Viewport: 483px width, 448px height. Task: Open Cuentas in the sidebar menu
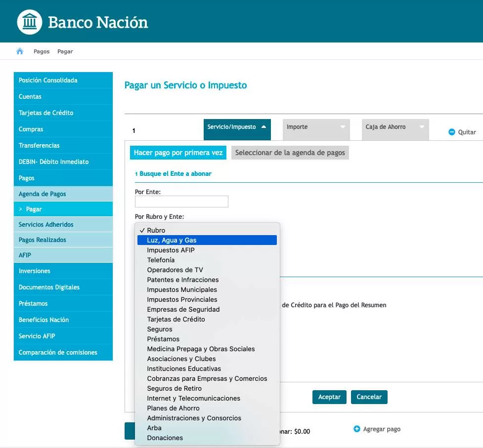point(63,96)
